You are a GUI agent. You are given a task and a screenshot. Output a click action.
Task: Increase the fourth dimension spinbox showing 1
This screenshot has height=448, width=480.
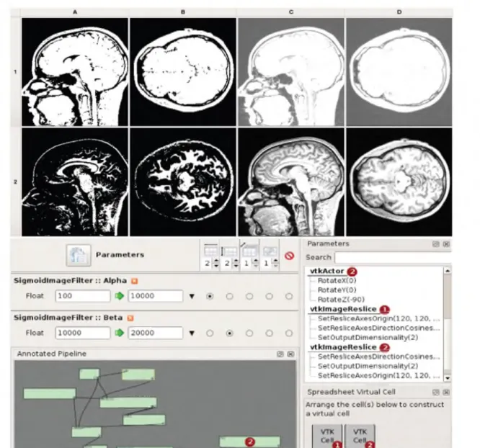point(276,261)
